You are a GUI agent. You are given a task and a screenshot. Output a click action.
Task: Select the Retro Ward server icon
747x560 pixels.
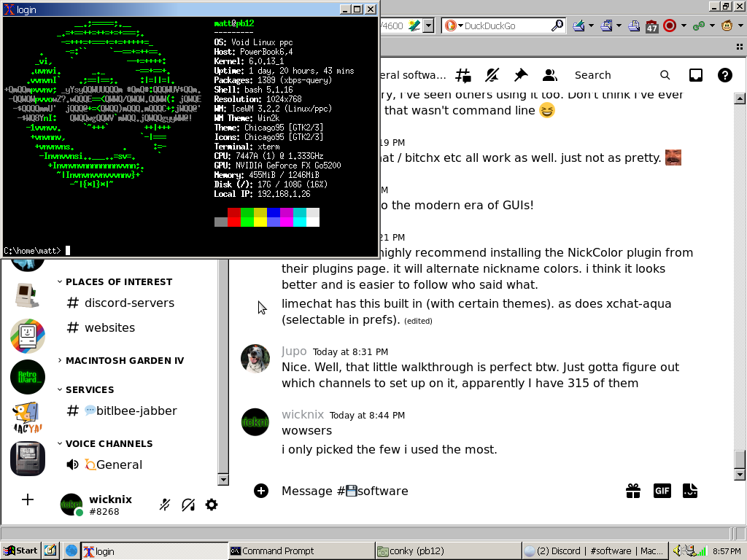[x=28, y=377]
